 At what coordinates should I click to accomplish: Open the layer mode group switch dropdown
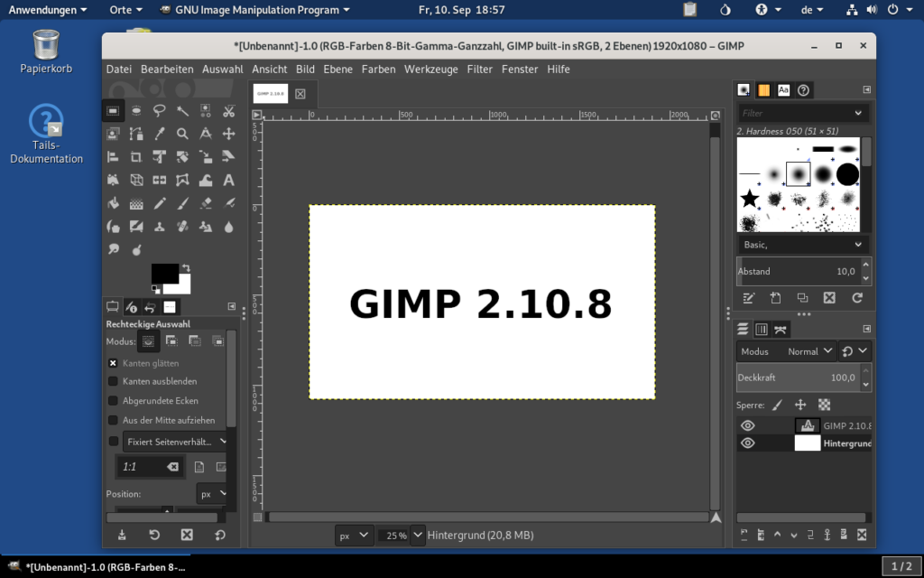click(x=855, y=351)
